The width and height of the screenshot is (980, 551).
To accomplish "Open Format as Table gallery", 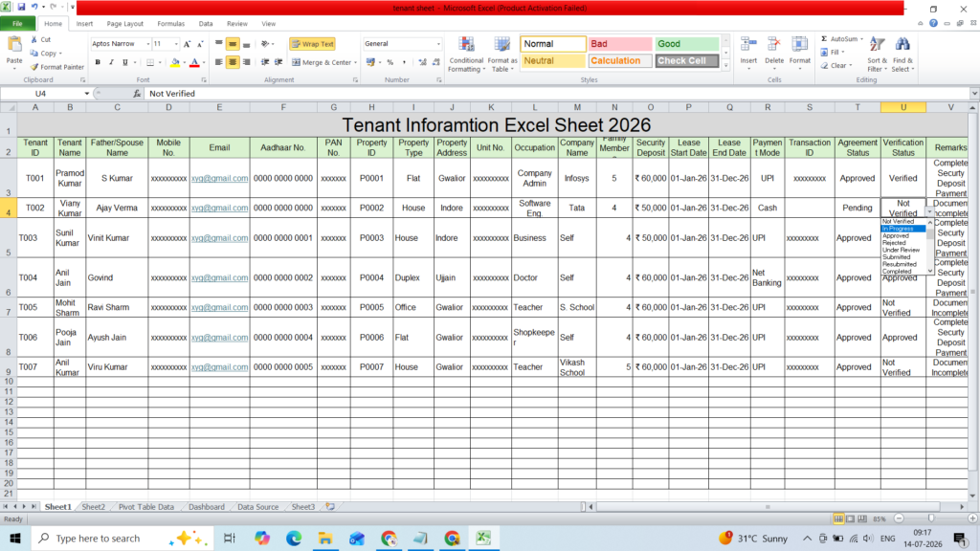I will [x=501, y=55].
